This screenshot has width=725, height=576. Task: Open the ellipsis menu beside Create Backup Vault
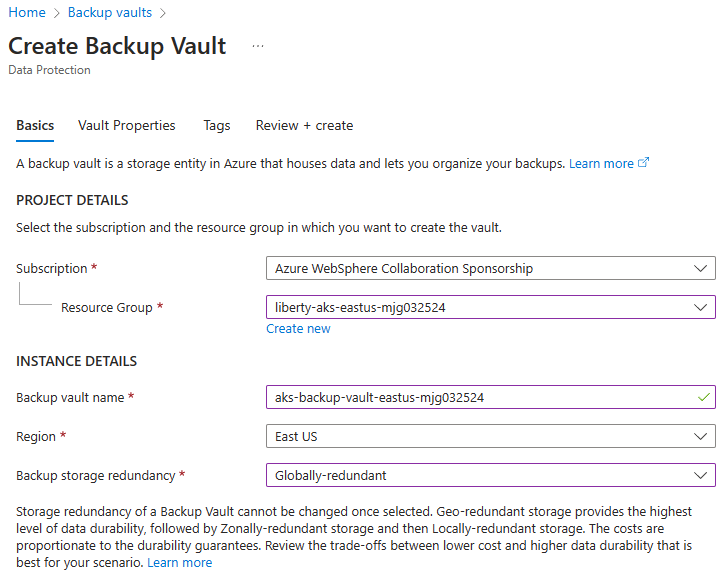click(x=258, y=46)
